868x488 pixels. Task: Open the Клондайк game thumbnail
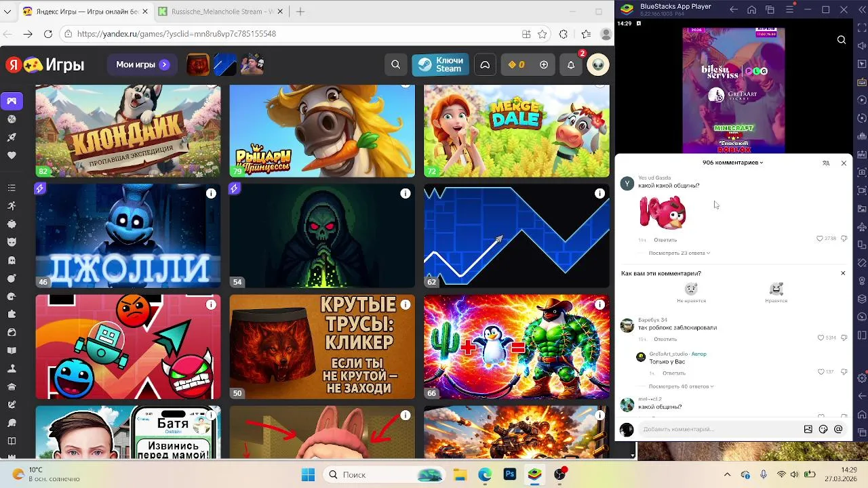point(128,131)
